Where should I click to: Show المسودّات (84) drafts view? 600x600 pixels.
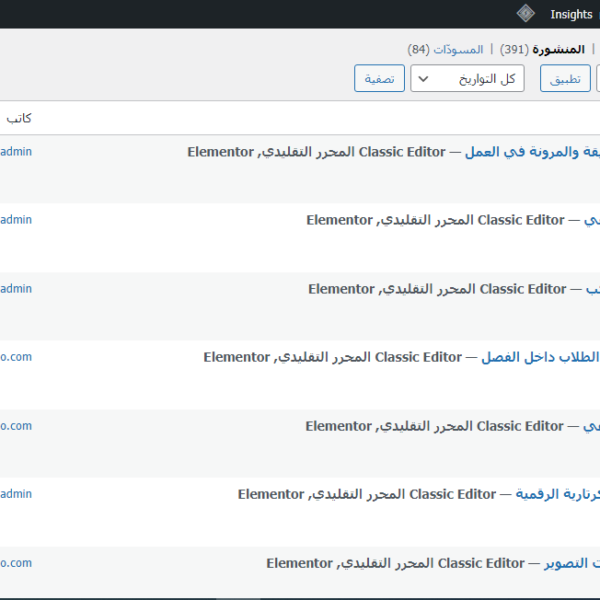click(x=445, y=50)
